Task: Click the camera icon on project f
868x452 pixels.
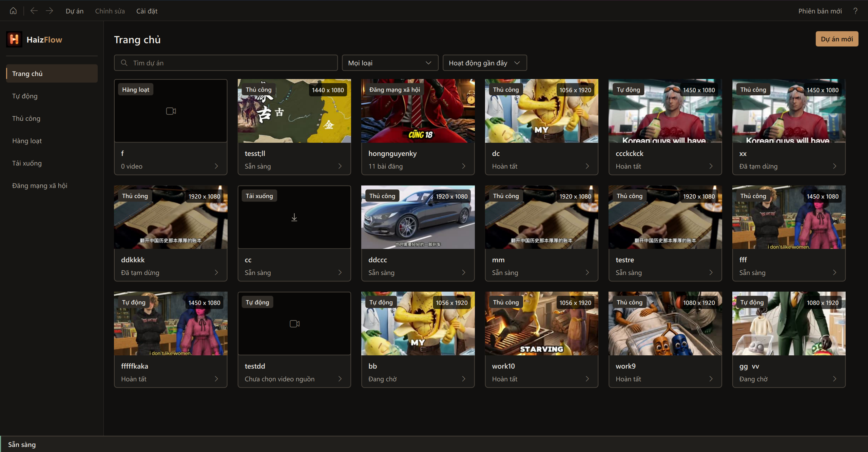Action: point(171,111)
